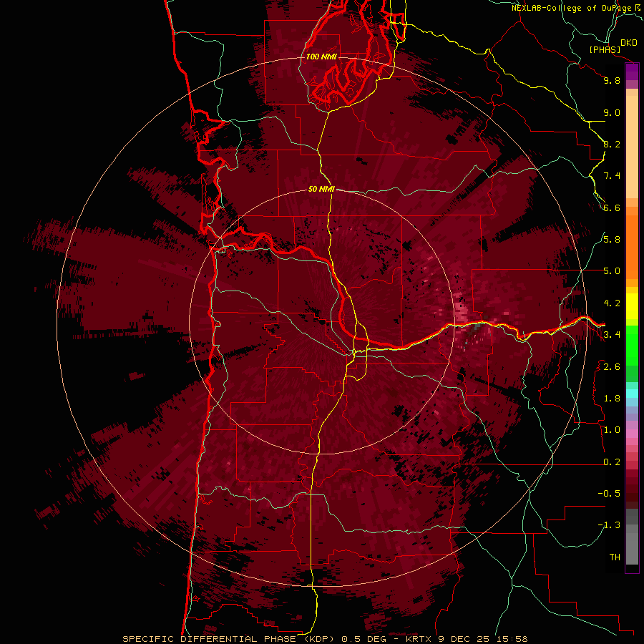Click the '50 NMI' range ring label
The height and width of the screenshot is (644, 644).
321,189
